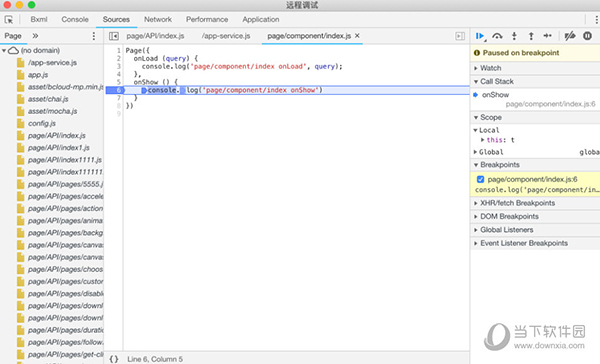Expand Event Listener Breakpoints section
600x364 pixels.
(x=476, y=243)
